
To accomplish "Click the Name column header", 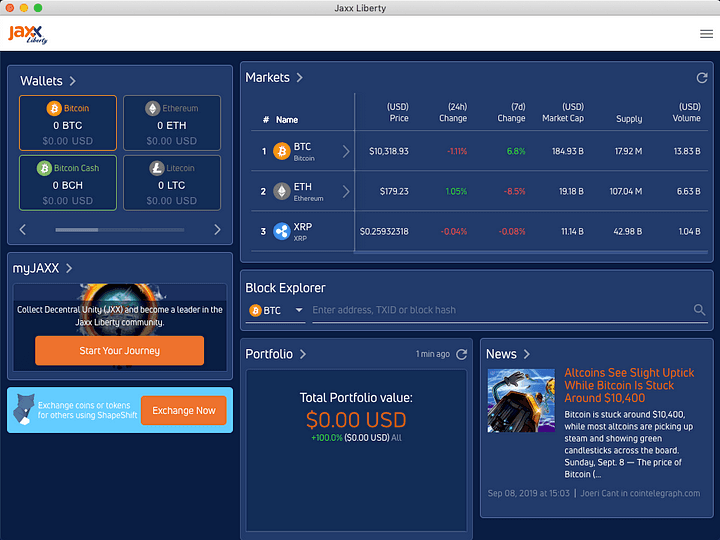I will click(287, 120).
